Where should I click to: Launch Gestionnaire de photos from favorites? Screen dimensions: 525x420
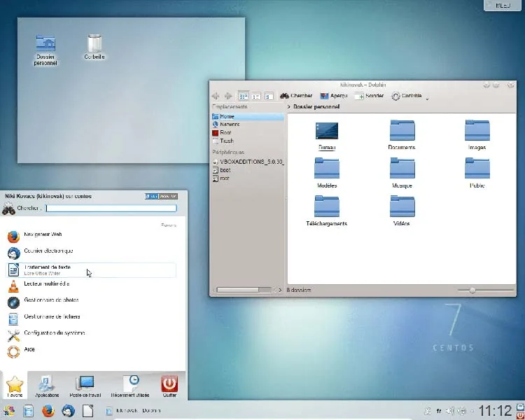pos(91,302)
